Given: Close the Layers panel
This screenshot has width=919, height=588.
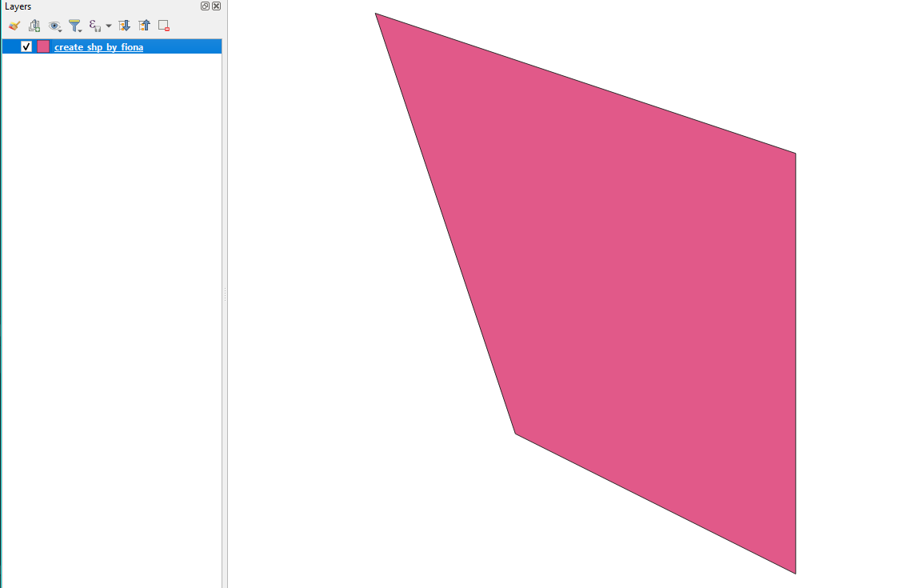Looking at the screenshot, I should coord(216,6).
